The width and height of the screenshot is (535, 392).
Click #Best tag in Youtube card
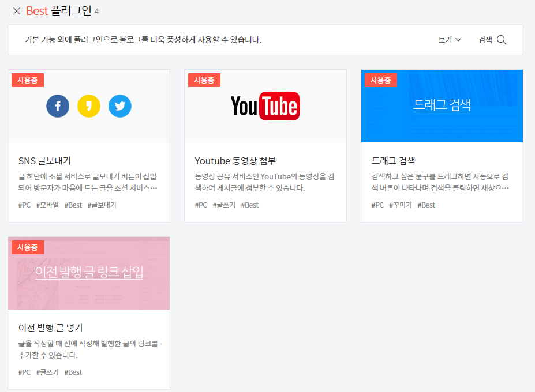[250, 205]
